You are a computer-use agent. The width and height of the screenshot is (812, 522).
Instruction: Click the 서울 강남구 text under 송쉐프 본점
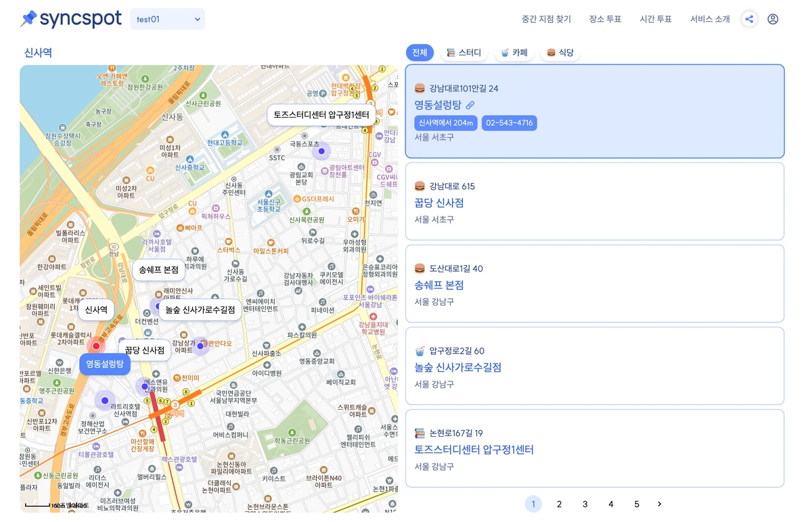434,302
